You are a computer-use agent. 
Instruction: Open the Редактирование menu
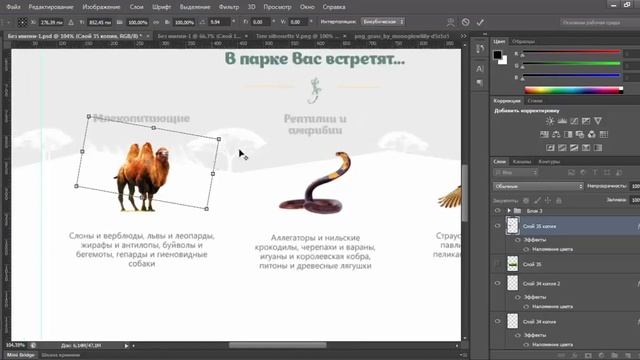coord(51,7)
